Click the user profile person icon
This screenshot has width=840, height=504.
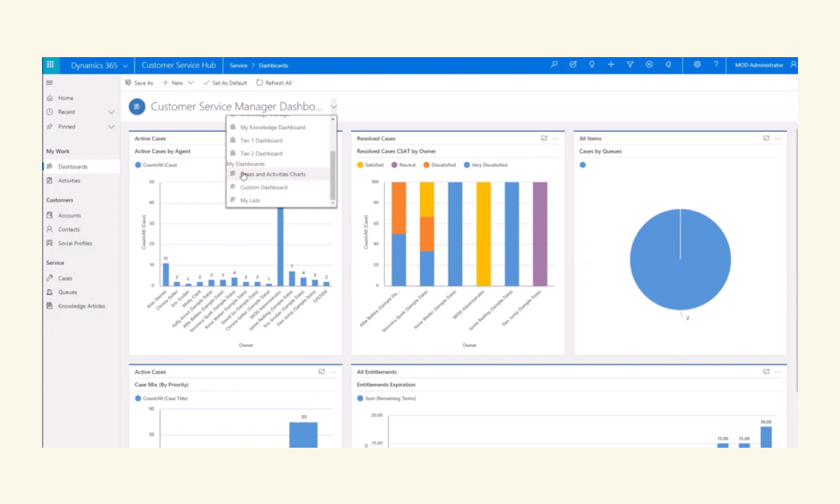(x=794, y=65)
